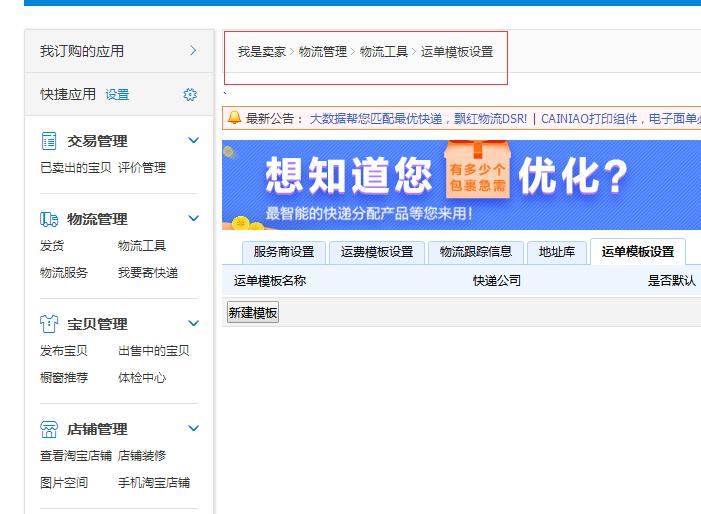Click the 我要寄快递 link
The image size is (701, 514).
148,273
